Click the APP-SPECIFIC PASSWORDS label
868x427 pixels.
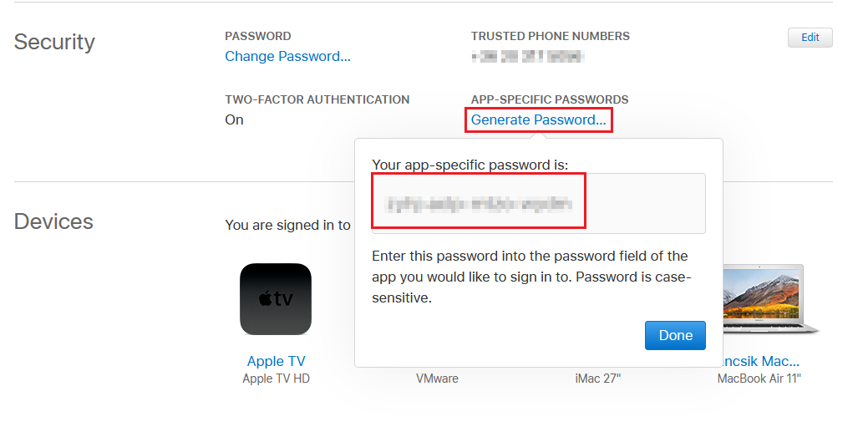pyautogui.click(x=550, y=99)
